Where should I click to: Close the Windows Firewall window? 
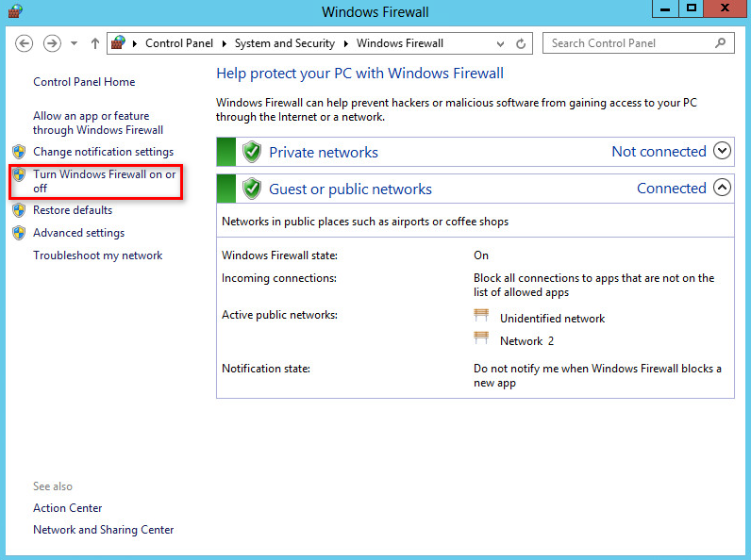click(725, 8)
